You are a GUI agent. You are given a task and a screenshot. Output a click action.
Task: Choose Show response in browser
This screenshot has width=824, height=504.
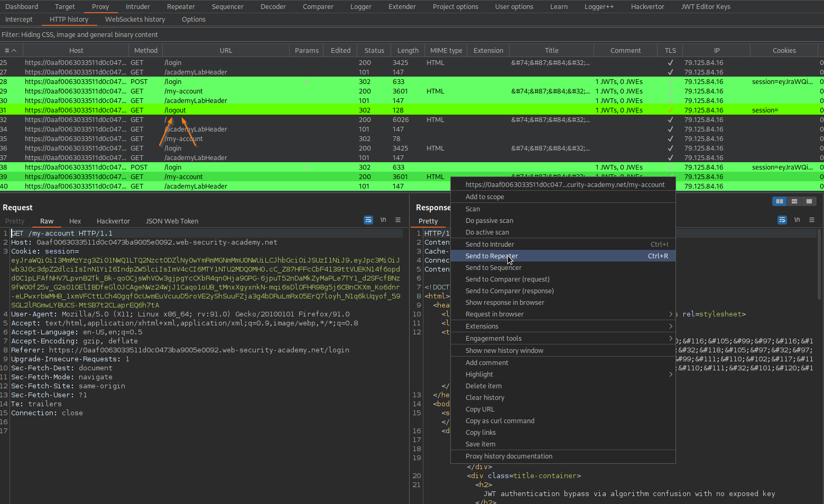(x=563, y=303)
